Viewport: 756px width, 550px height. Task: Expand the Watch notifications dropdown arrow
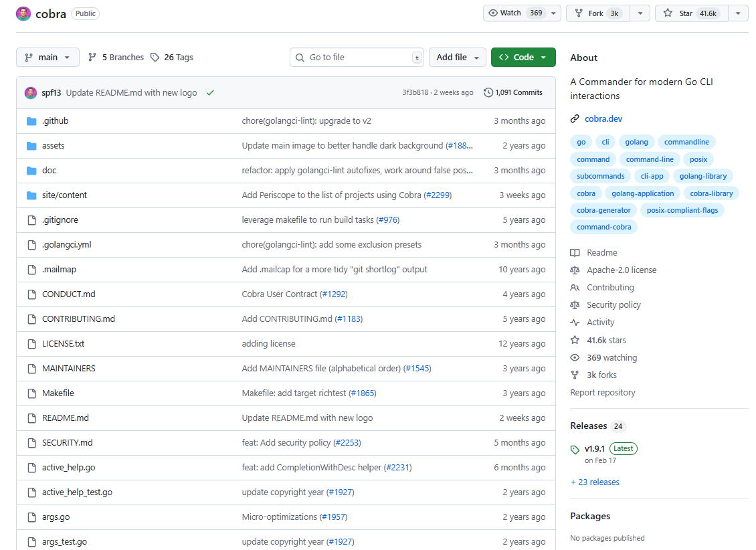(553, 13)
